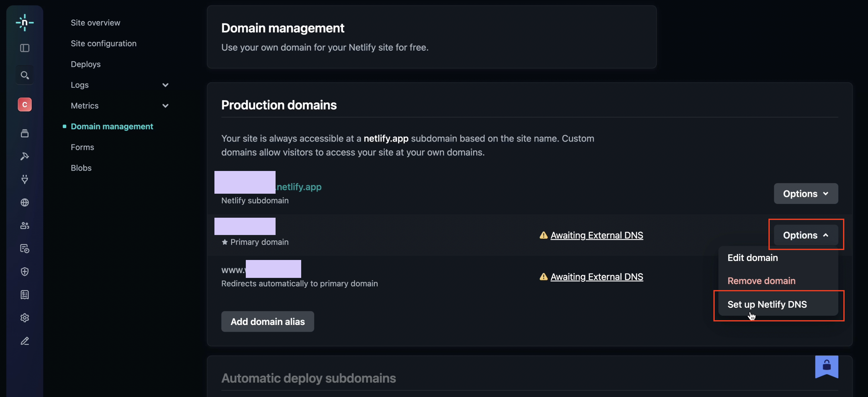The width and height of the screenshot is (868, 397).
Task: Open the red C team avatar
Action: 25,104
